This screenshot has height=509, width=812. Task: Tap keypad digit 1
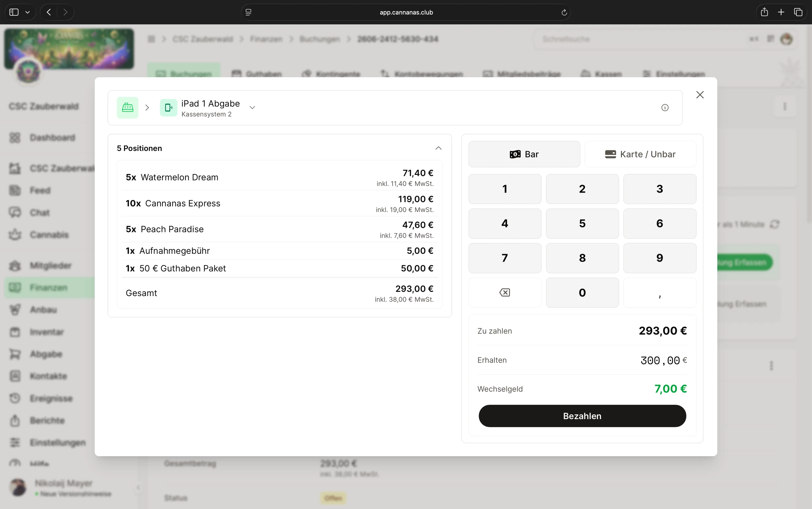504,189
